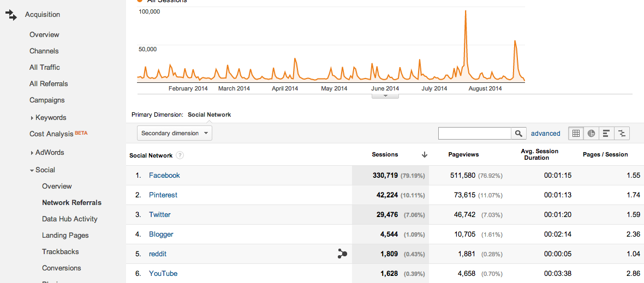Switch to performance bar view
Viewport: 644px width, 283px height.
tap(606, 134)
